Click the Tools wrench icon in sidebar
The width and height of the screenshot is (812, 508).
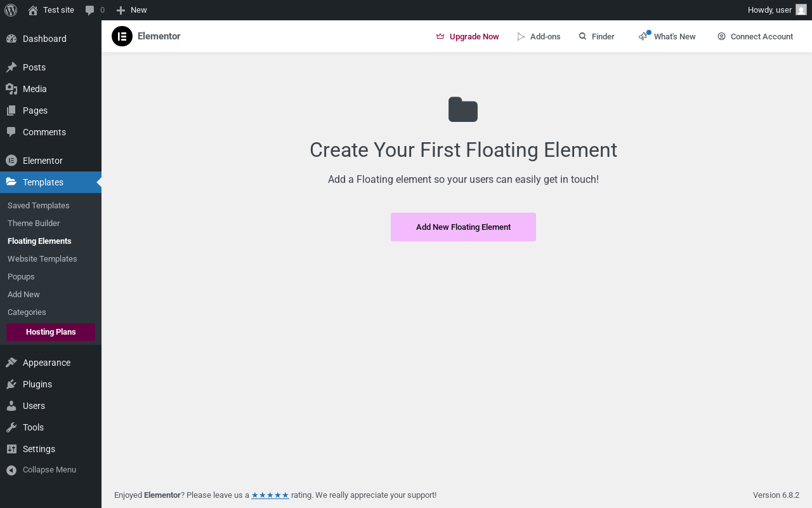(11, 427)
